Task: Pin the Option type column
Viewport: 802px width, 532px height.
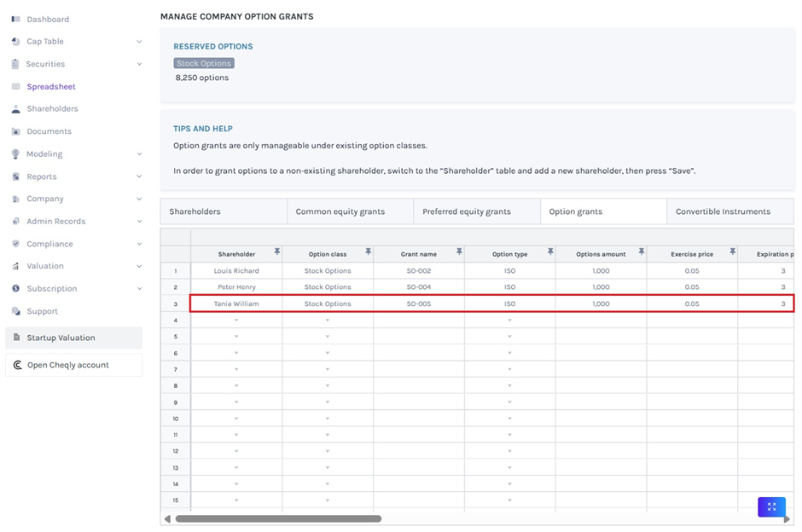Action: pyautogui.click(x=550, y=252)
